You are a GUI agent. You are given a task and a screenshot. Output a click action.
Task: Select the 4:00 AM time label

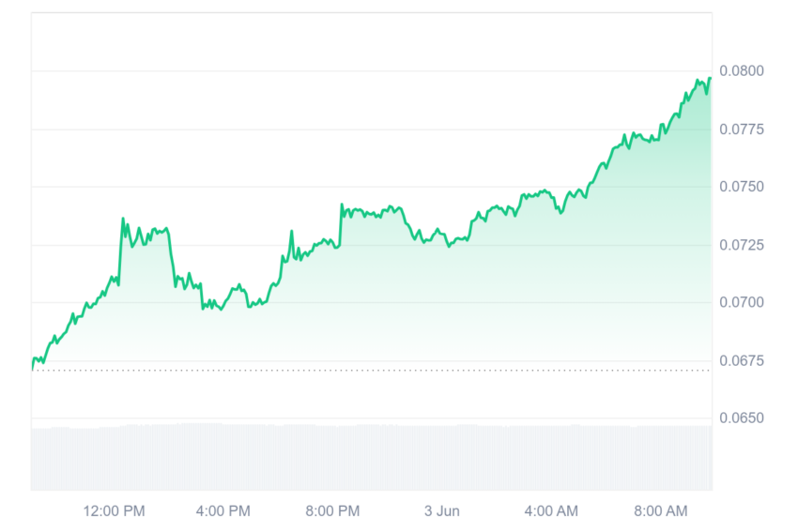(x=551, y=511)
